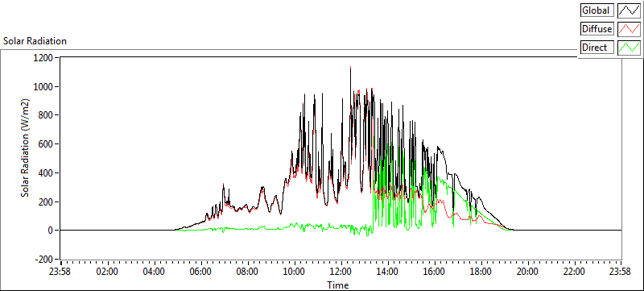Click the Solar Radiation chart title
644x291 pixels.
coord(35,41)
